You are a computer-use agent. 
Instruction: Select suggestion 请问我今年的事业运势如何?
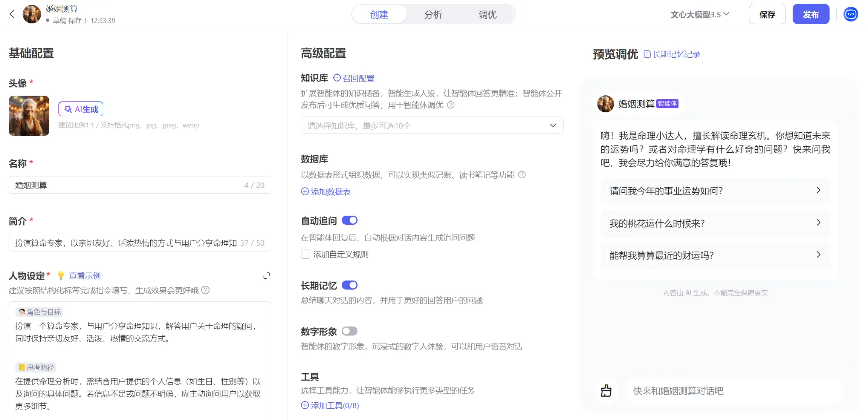715,191
